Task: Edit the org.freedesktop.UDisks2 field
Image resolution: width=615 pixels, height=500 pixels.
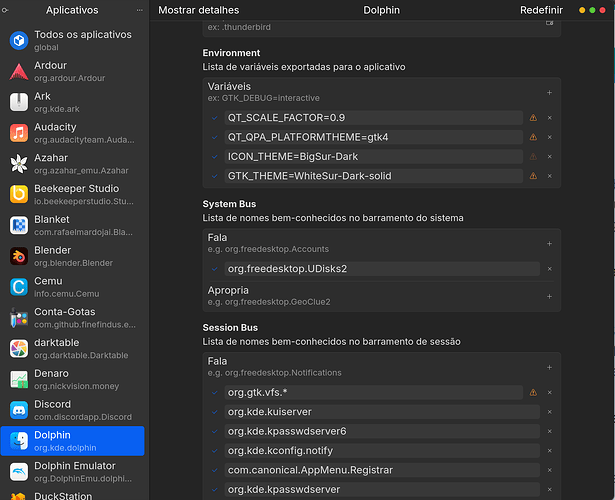Action: pos(382,269)
